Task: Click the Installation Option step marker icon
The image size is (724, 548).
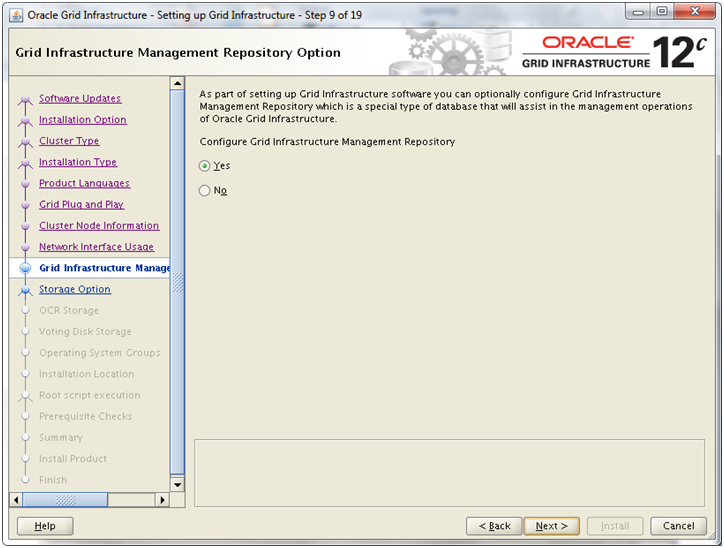Action: pyautogui.click(x=25, y=120)
